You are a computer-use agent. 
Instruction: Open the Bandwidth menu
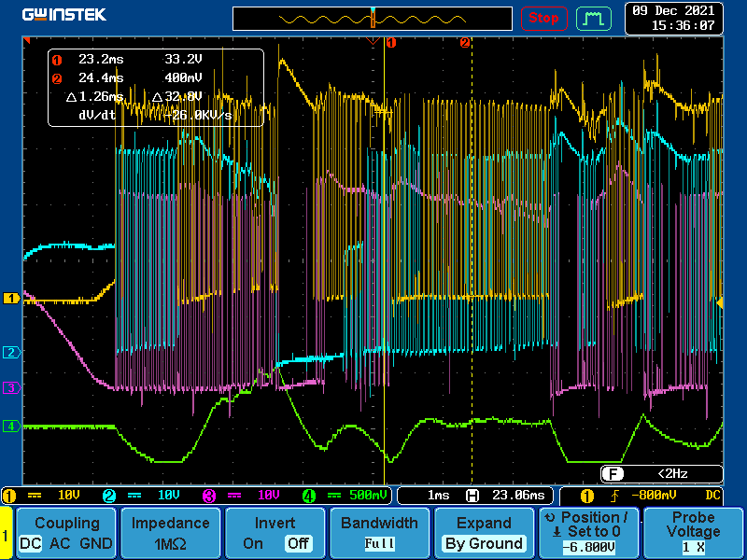[x=380, y=533]
